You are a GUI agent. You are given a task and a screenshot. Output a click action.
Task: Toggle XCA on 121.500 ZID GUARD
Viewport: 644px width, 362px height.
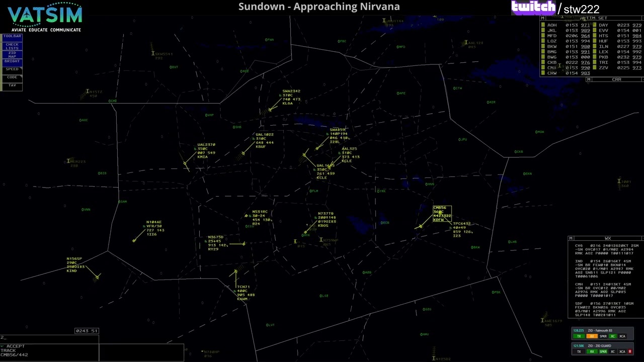click(x=622, y=351)
